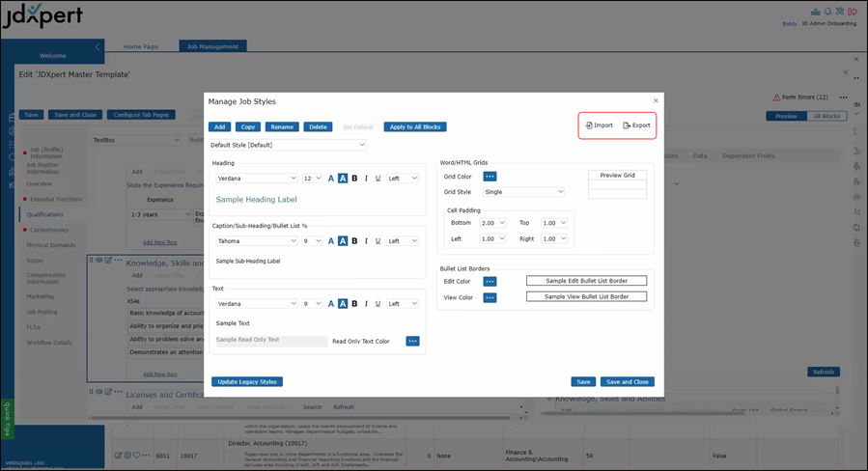Close the Manage Job Styles dialog
The image size is (868, 471).
[x=656, y=100]
